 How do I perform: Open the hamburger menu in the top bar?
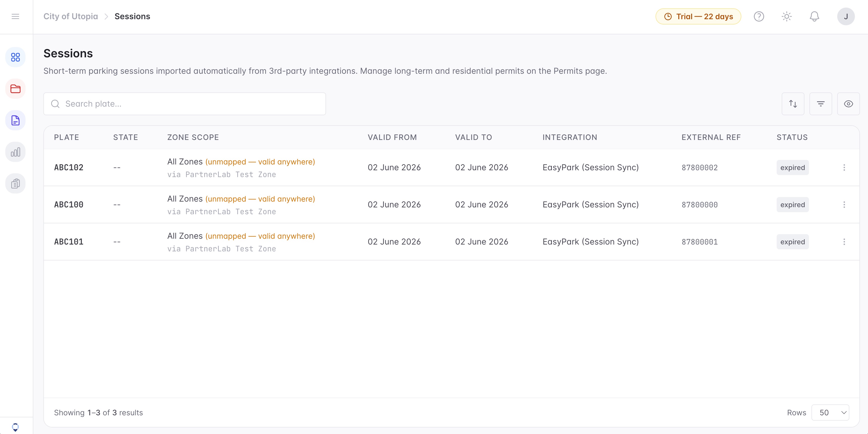(x=15, y=16)
